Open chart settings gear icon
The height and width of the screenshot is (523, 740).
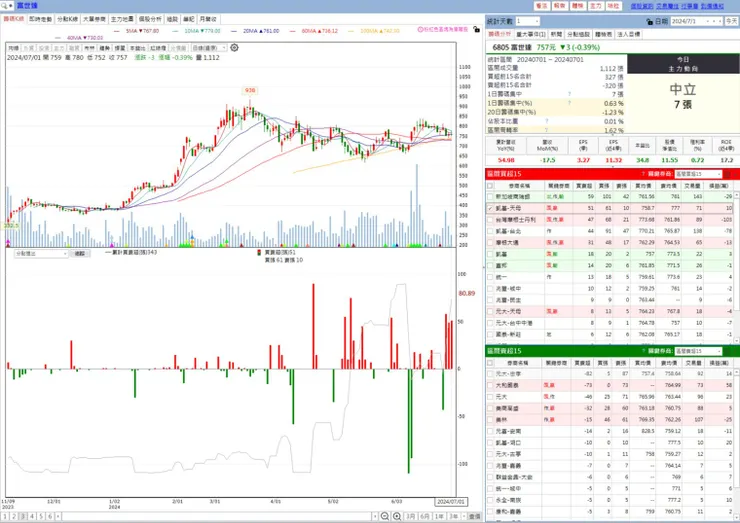234,48
